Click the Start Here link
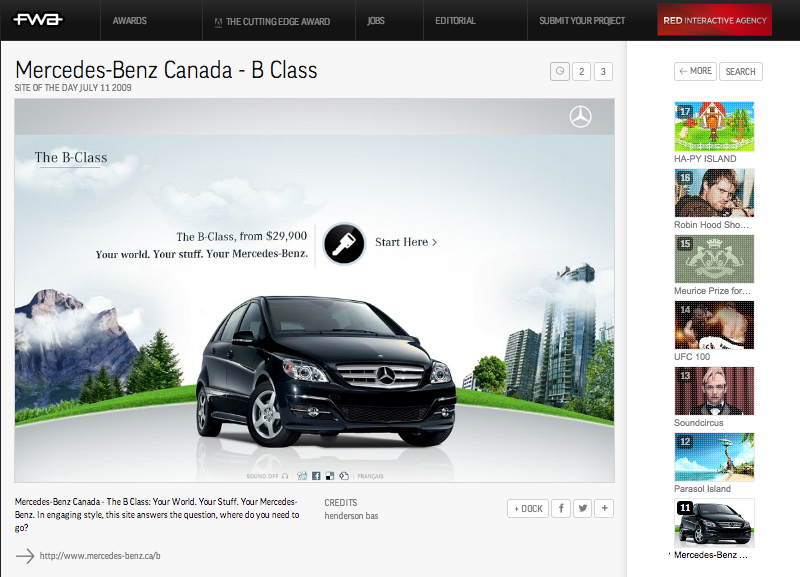 (x=405, y=242)
